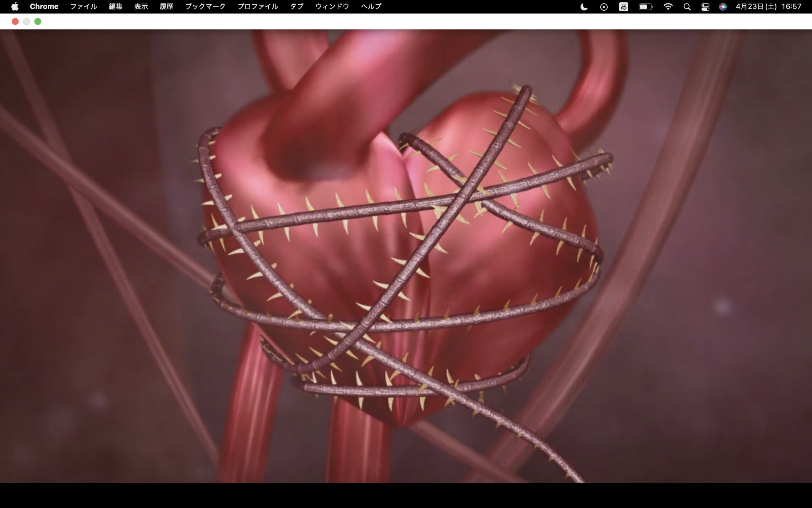The image size is (812, 508).
Task: Open the Chrome application menu
Action: click(44, 6)
